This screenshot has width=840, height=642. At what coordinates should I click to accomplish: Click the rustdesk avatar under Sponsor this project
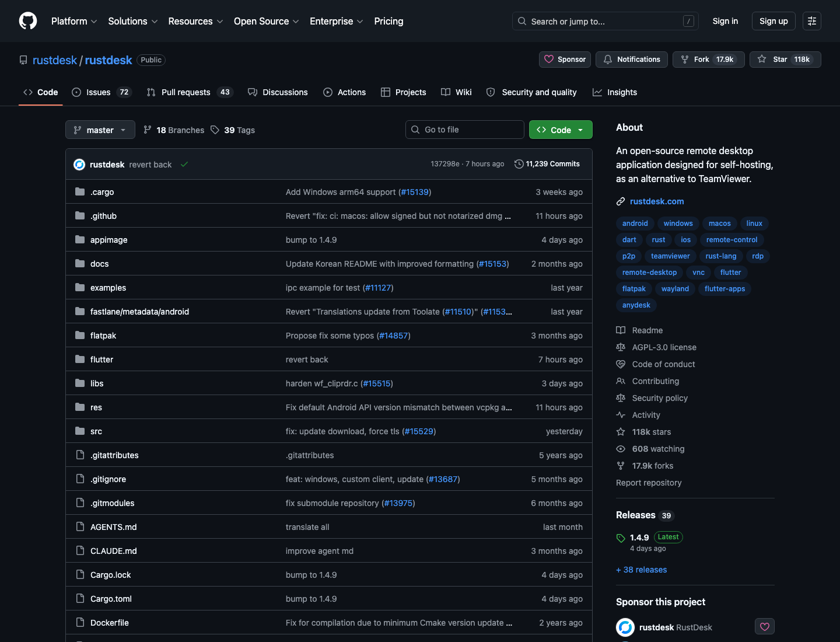click(x=625, y=627)
